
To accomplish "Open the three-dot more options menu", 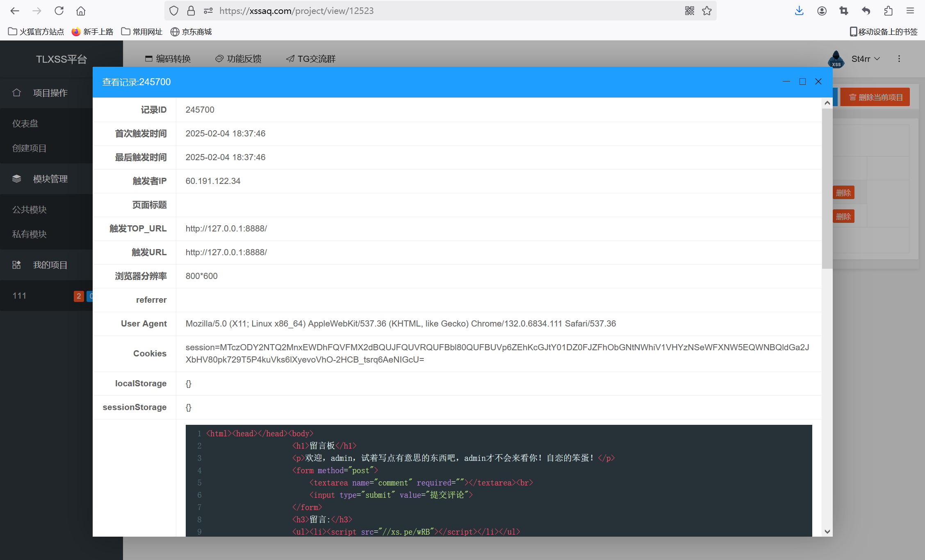I will click(x=899, y=59).
